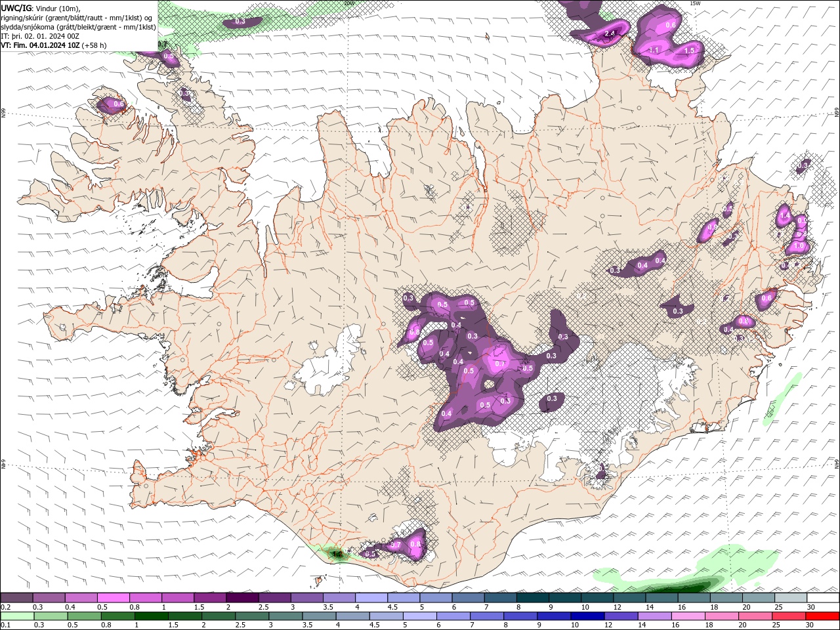Pick the violet 12 swatch in lower legend row
This screenshot has width=840, height=630.
(621, 616)
